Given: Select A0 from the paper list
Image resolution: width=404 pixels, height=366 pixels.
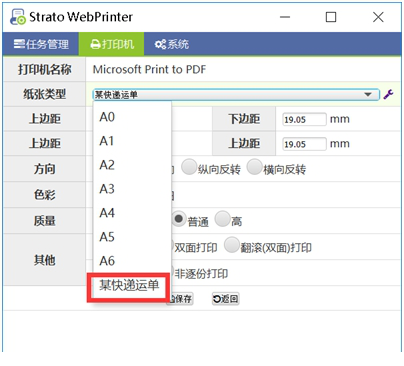Looking at the screenshot, I should [x=132, y=117].
